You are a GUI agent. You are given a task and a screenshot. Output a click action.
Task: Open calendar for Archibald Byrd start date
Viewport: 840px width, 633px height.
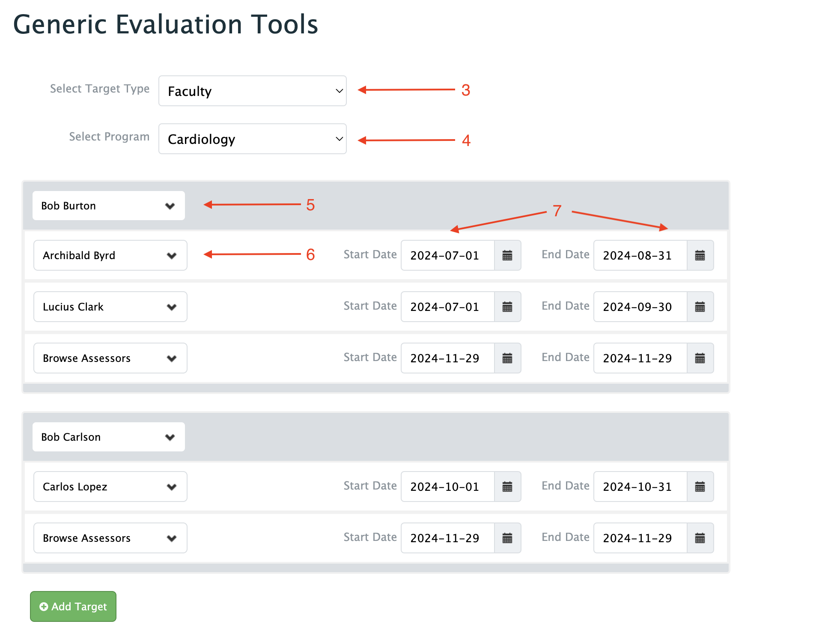coord(507,256)
